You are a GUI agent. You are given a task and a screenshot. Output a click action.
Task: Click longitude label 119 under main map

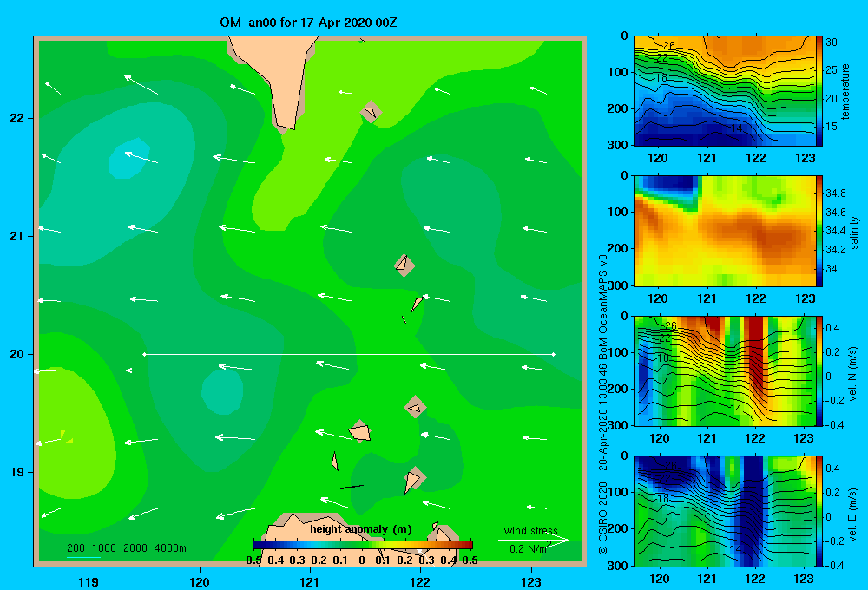(89, 581)
